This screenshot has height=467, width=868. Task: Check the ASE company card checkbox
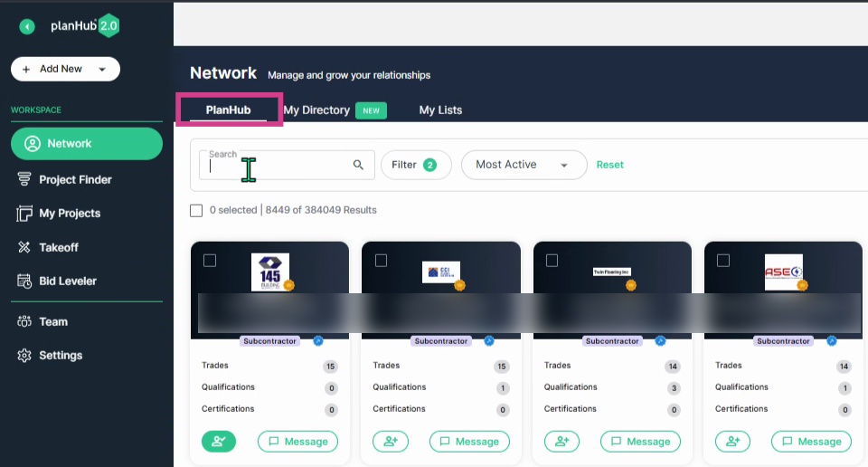723,261
